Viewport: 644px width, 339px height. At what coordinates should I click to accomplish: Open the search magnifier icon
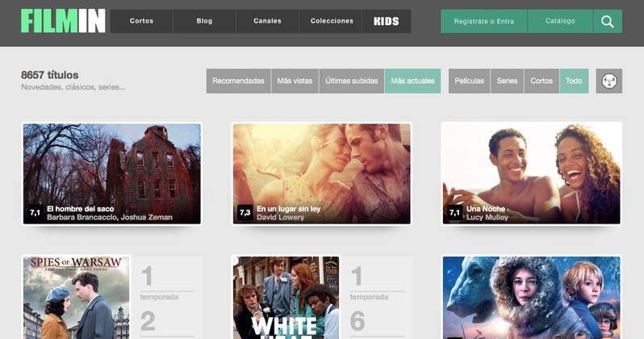608,21
